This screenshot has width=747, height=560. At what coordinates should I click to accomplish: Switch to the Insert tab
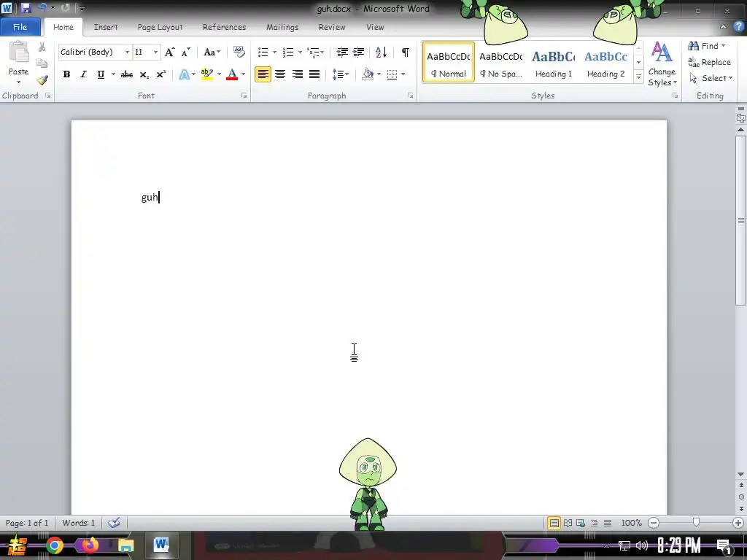pyautogui.click(x=106, y=27)
